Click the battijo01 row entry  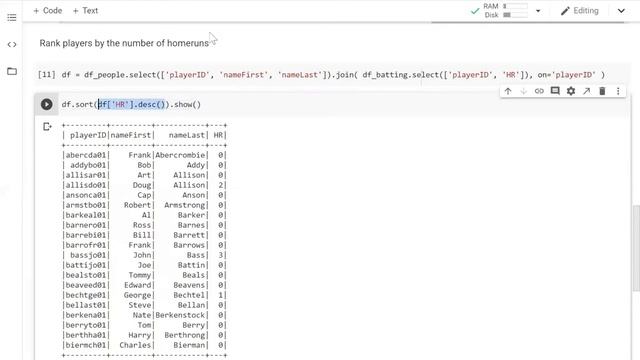86,265
